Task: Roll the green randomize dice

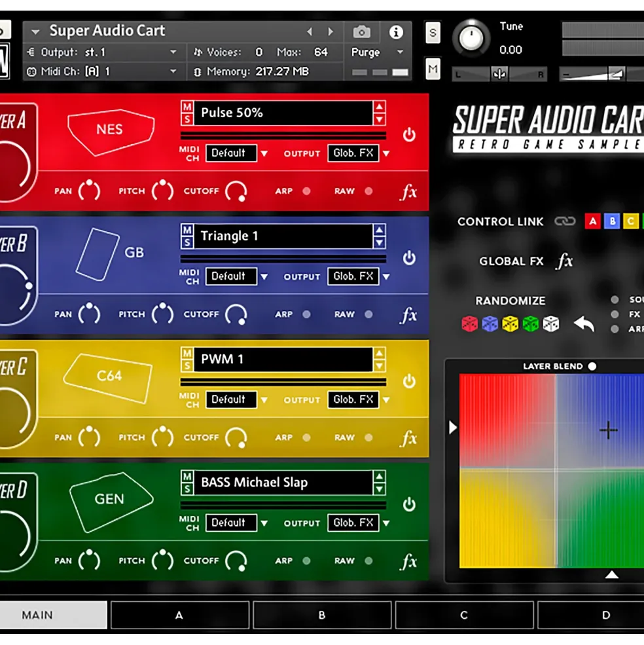Action: pyautogui.click(x=531, y=324)
